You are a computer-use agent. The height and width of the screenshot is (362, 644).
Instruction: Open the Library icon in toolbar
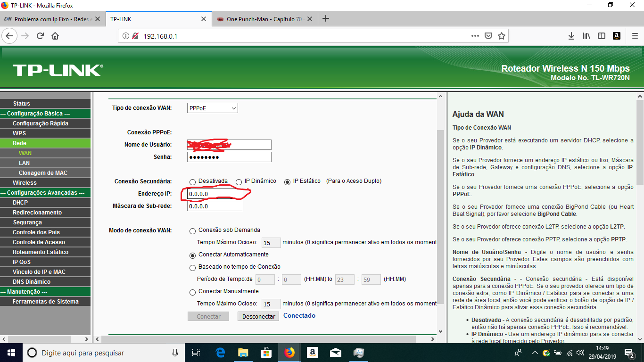click(x=587, y=36)
